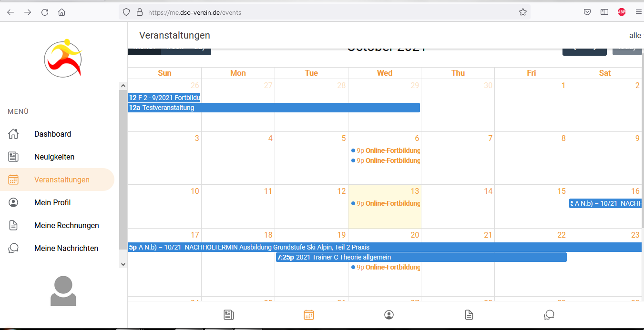644x330 pixels.
Task: Click the Veranstaltungen page heading
Action: (x=174, y=35)
